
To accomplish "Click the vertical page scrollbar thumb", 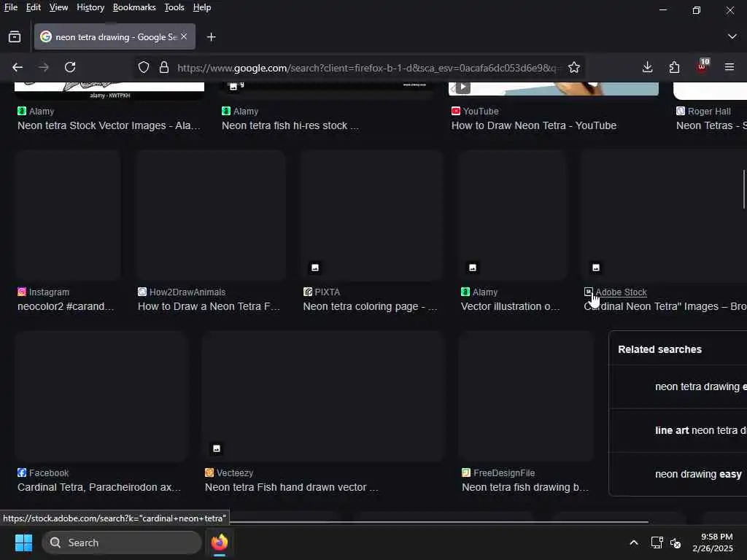I will tap(744, 189).
